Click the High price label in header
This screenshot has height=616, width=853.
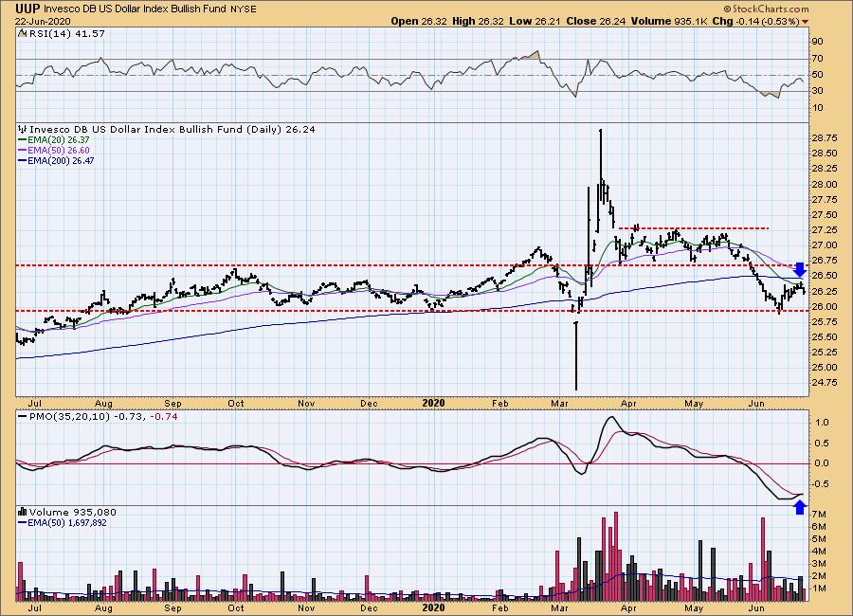pyautogui.click(x=463, y=21)
